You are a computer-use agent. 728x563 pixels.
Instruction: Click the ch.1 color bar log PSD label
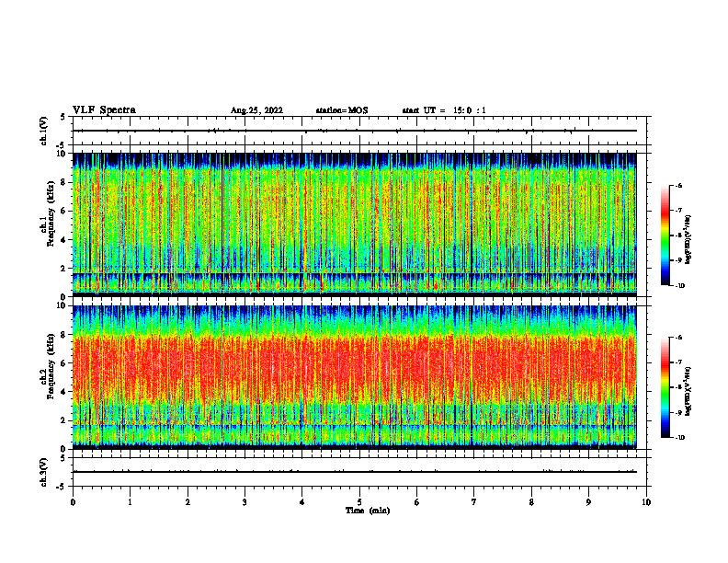(x=688, y=240)
